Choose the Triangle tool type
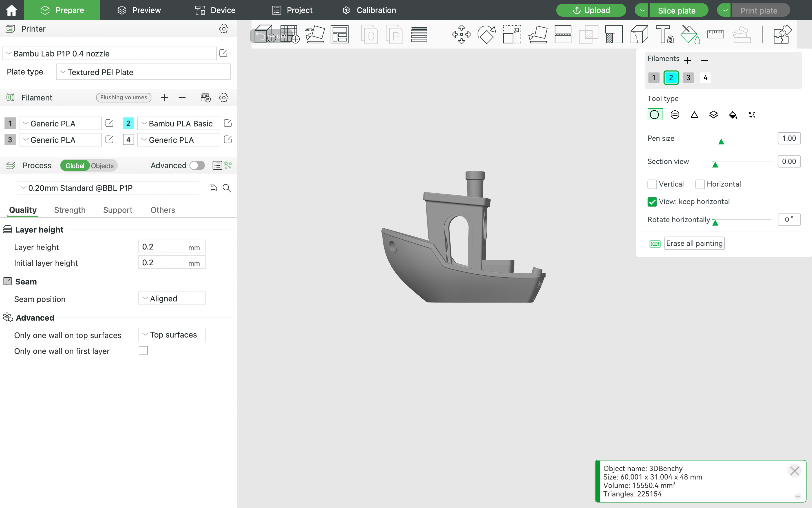 pyautogui.click(x=694, y=115)
